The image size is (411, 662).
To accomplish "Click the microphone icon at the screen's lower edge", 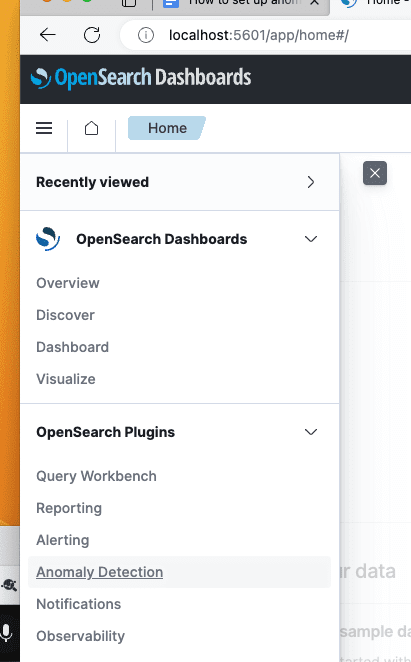I will point(6,633).
